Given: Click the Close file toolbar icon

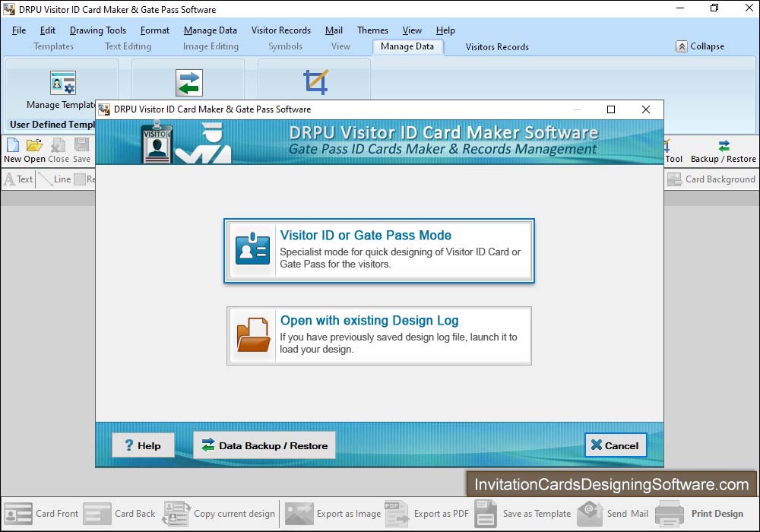Looking at the screenshot, I should pos(59,145).
